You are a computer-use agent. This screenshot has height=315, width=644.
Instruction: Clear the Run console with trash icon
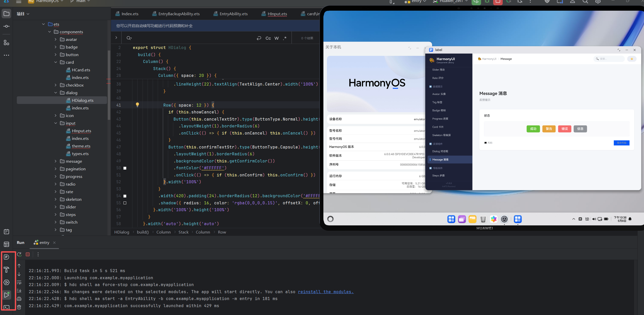(x=19, y=307)
